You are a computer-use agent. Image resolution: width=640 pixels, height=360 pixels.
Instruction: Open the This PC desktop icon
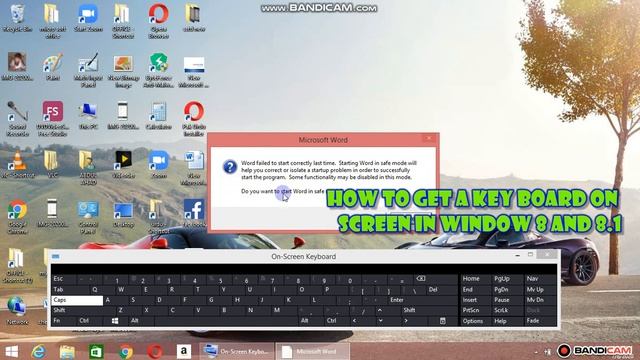coord(88,116)
